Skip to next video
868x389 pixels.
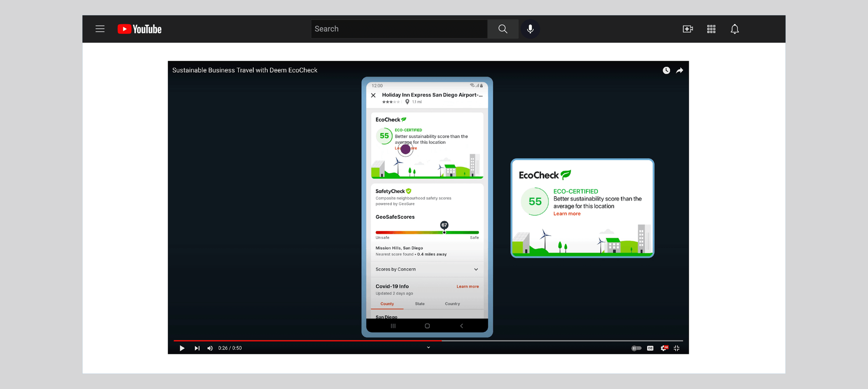tap(197, 348)
